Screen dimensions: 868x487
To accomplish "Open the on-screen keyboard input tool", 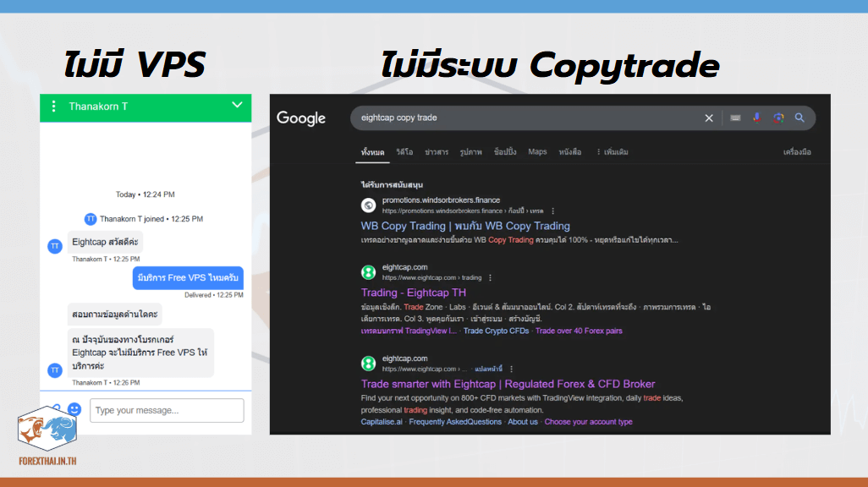I will point(735,118).
